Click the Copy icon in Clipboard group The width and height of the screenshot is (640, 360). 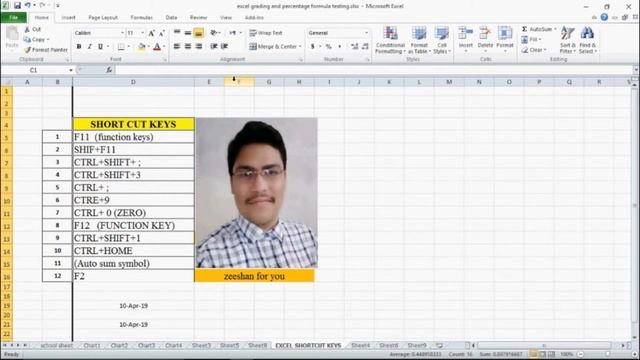27,40
